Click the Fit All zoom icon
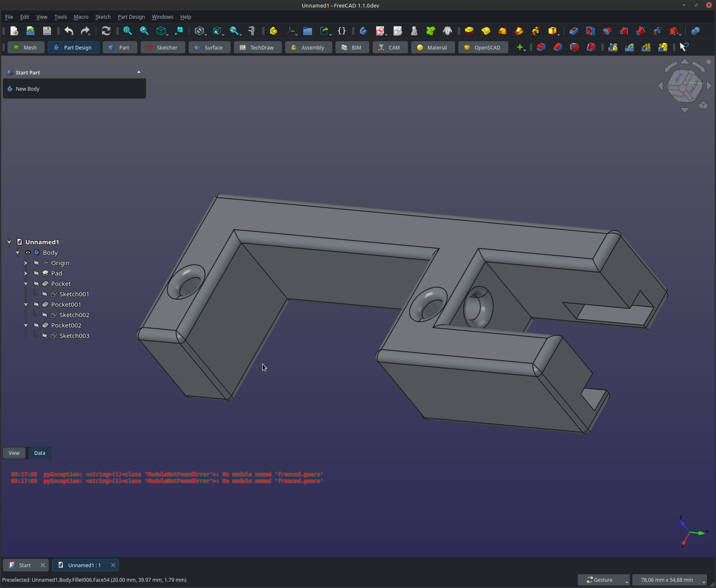This screenshot has width=716, height=588. [x=127, y=31]
